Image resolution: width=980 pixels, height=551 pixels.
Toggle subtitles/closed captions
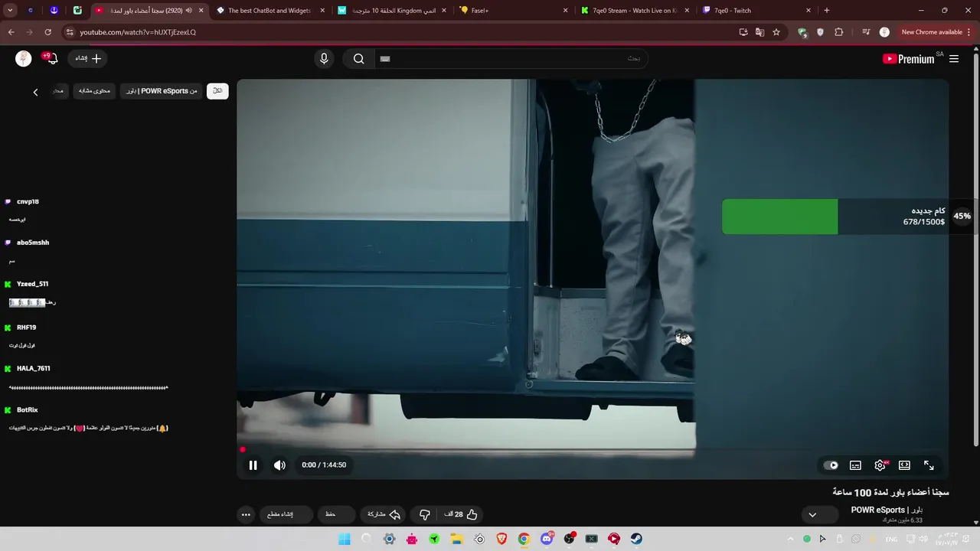(855, 465)
